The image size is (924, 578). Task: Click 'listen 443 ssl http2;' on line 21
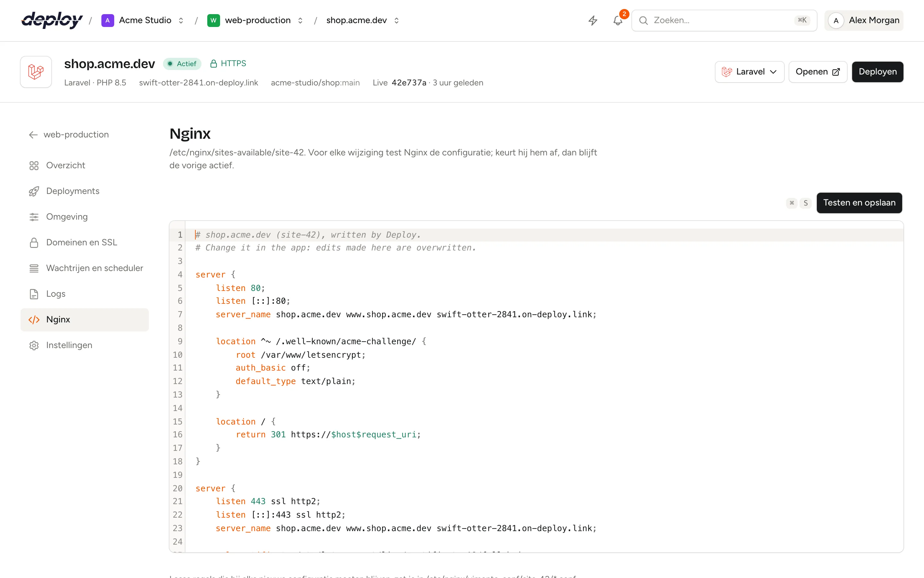click(x=268, y=501)
